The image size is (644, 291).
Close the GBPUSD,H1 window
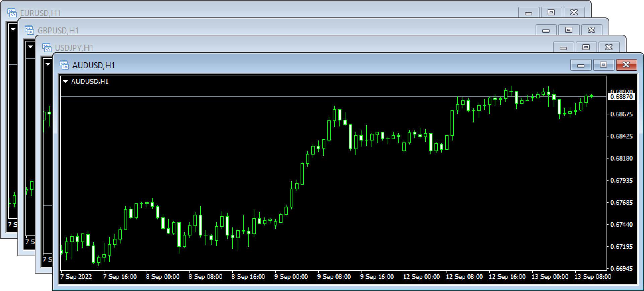point(591,30)
